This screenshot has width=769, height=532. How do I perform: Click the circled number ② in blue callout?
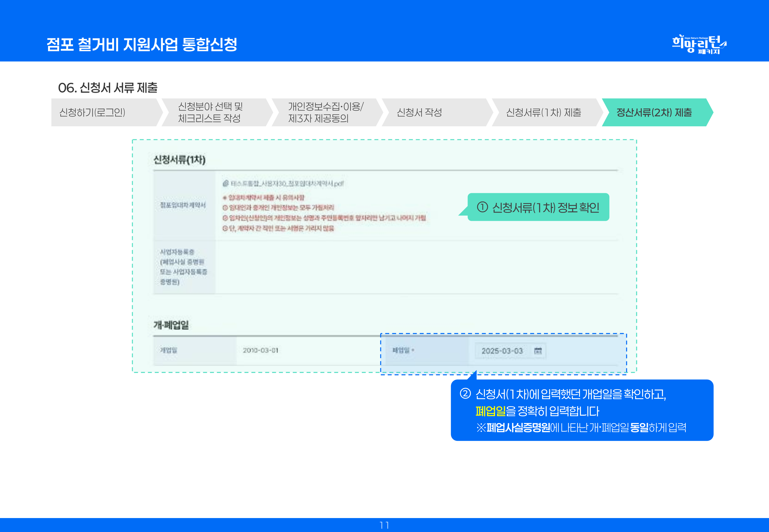coord(465,394)
